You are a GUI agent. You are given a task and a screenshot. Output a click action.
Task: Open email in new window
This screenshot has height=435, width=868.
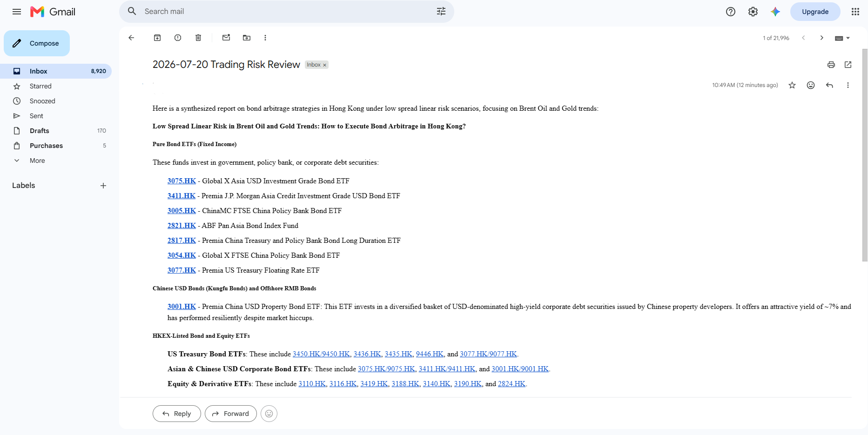click(848, 65)
